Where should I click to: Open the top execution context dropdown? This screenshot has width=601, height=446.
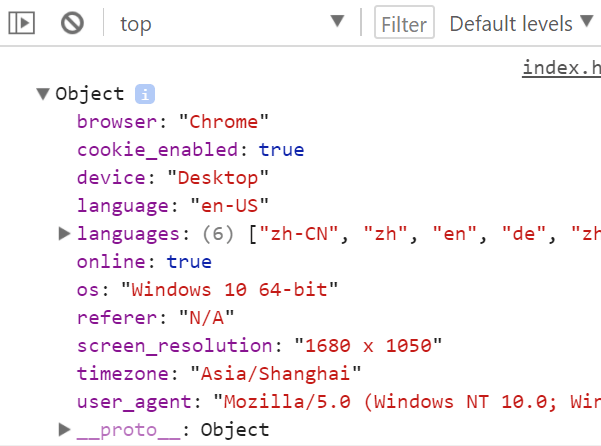(x=232, y=23)
